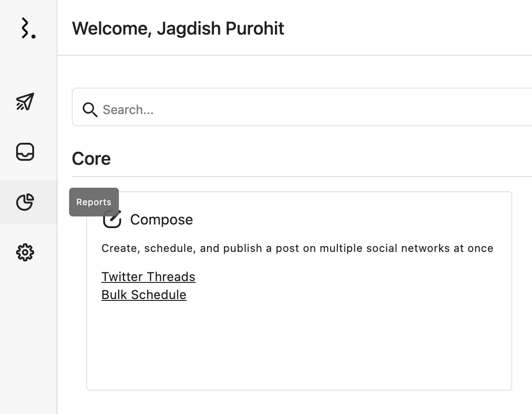Click the magnifying glass search icon

coord(90,110)
